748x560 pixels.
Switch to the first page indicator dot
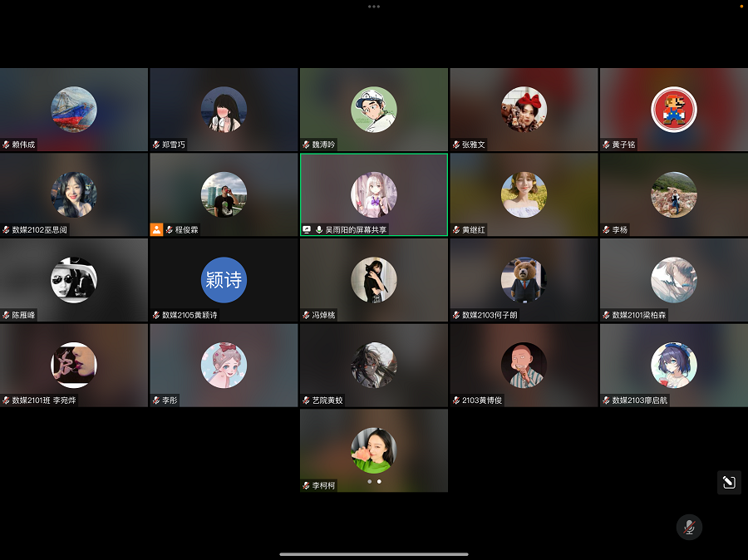pyautogui.click(x=369, y=481)
